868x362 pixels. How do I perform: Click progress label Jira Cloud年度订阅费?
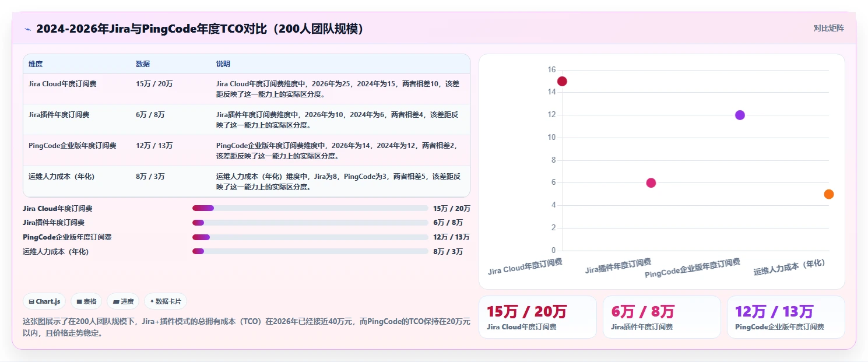coord(57,208)
